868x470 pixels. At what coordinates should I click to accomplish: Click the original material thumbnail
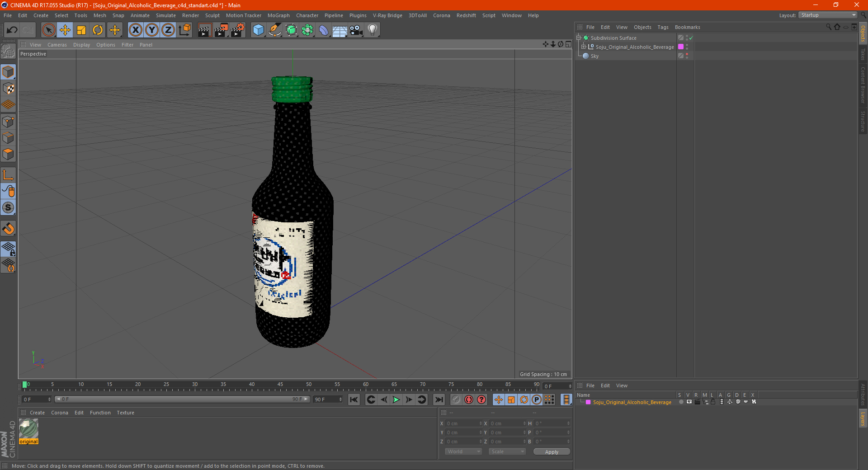tap(28, 429)
